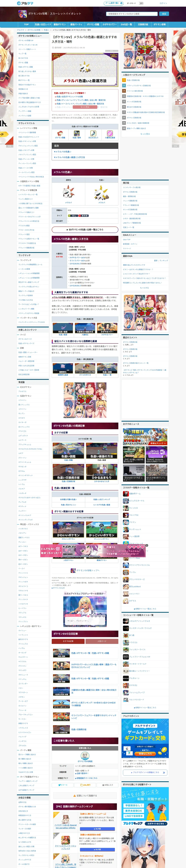186x868 pixels.
Task: Switch to the おすすめ記事 tab
Action: click(x=68, y=641)
